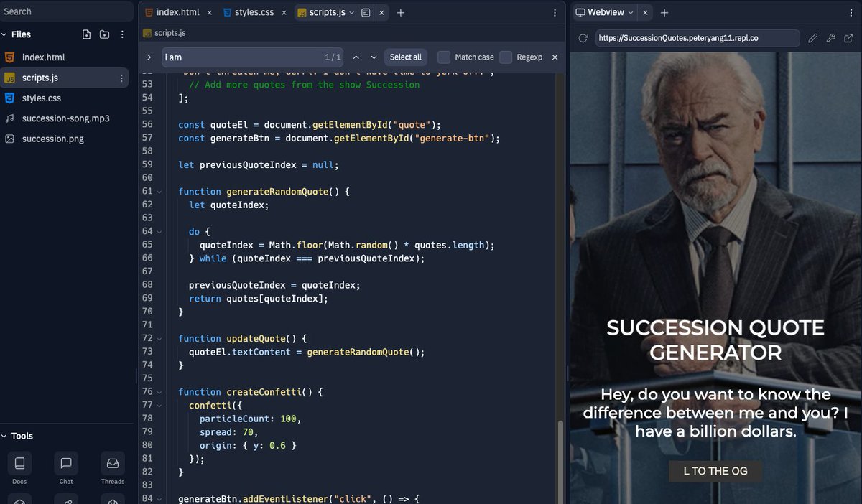Fold generateRandomQuote function at line 61
Viewport: 862px width, 504px height.
(159, 192)
